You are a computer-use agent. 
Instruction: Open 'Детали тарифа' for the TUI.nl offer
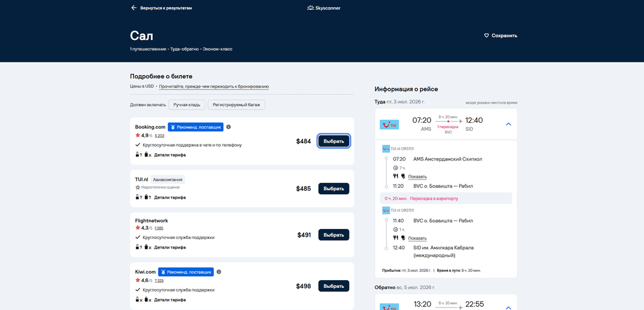[170, 197]
